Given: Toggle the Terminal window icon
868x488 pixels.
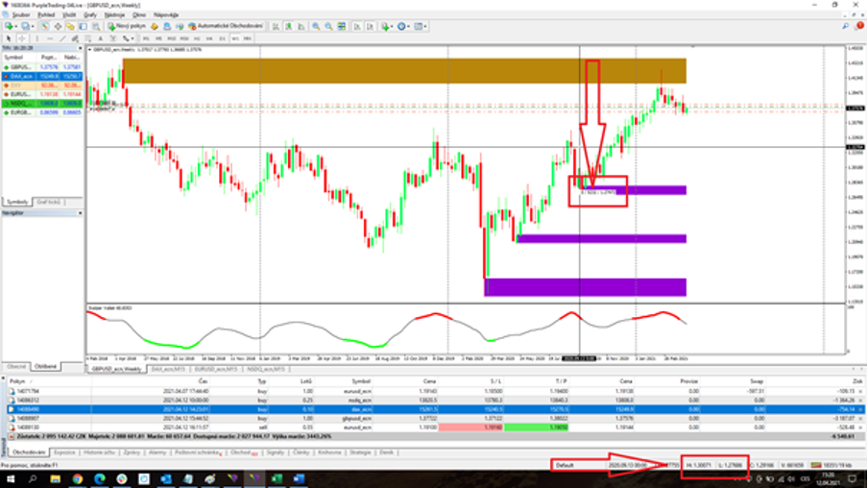Looking at the screenshot, I should point(83,26).
